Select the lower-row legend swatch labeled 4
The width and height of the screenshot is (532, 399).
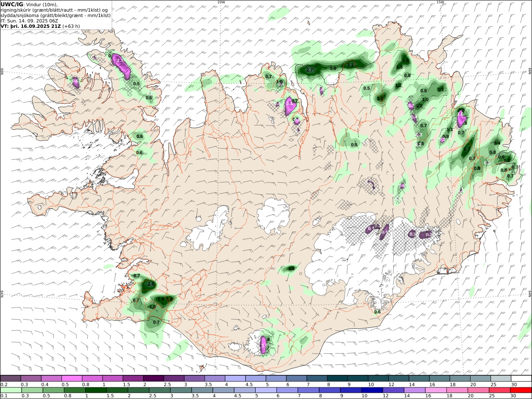coord(223,390)
